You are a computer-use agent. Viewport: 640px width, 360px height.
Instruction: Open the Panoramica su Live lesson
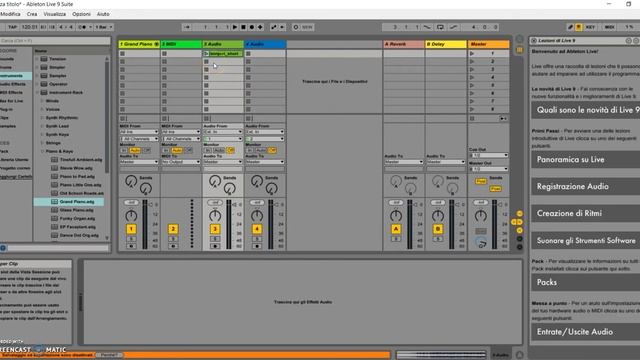pos(586,160)
